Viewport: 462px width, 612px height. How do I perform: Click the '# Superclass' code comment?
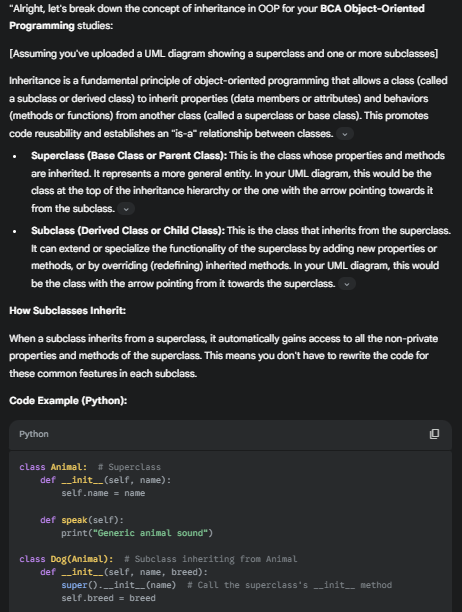pos(129,467)
